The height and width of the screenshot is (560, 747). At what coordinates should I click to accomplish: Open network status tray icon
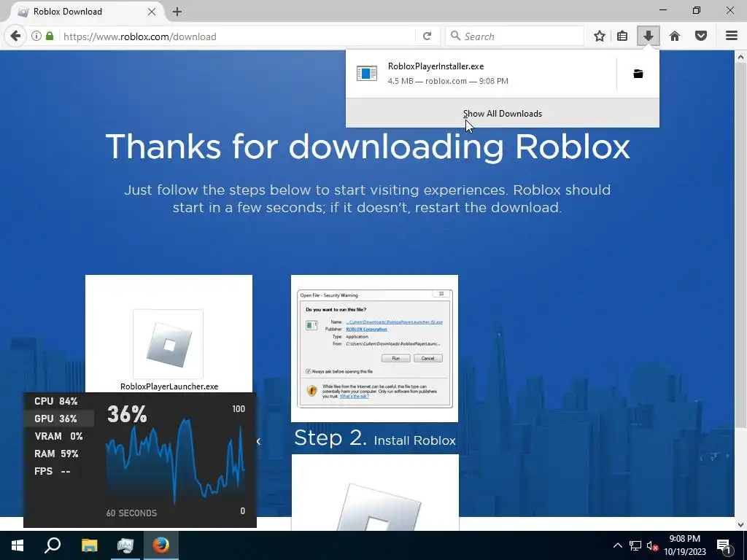tap(635, 545)
